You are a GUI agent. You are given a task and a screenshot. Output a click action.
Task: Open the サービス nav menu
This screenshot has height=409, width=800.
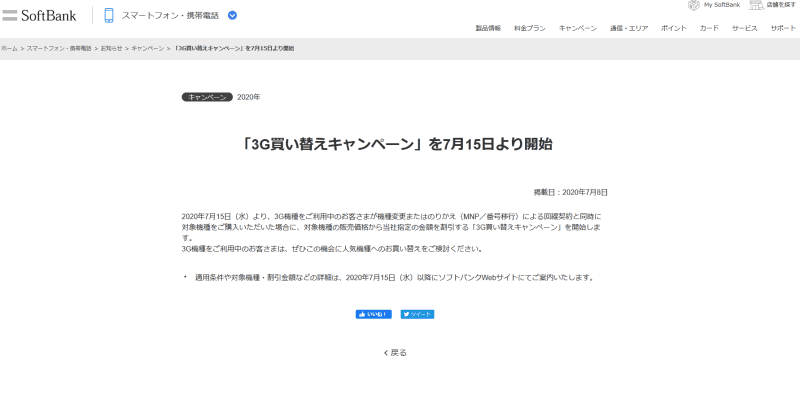(744, 29)
